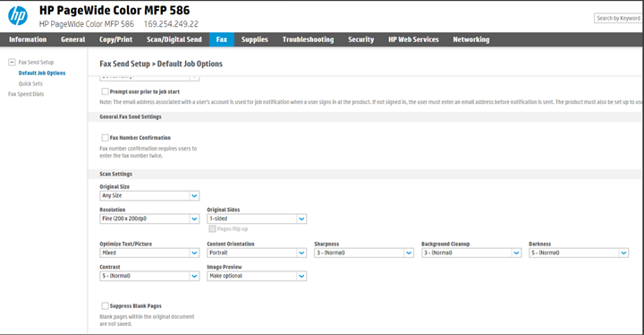Switch to the Scan/Digital Send tab
The width and height of the screenshot is (644, 335).
174,39
